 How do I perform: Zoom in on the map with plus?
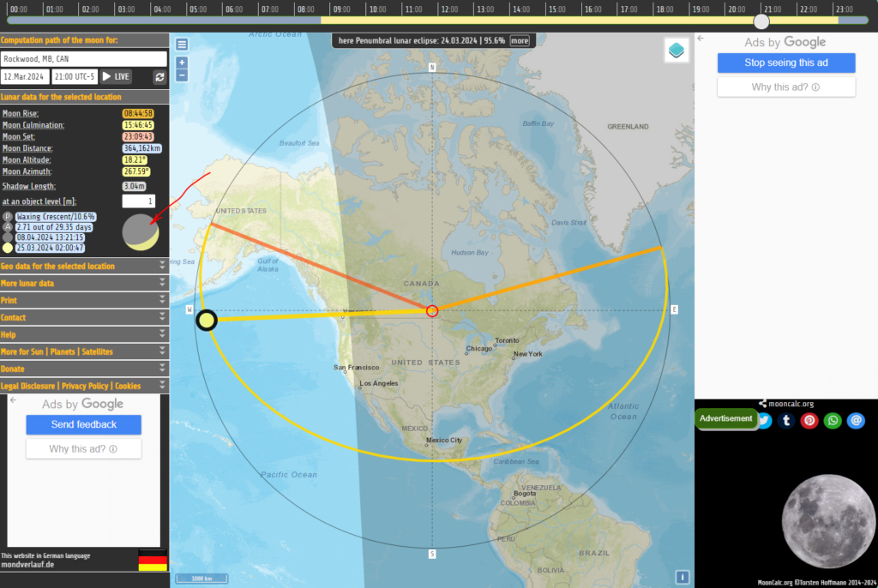(182, 63)
